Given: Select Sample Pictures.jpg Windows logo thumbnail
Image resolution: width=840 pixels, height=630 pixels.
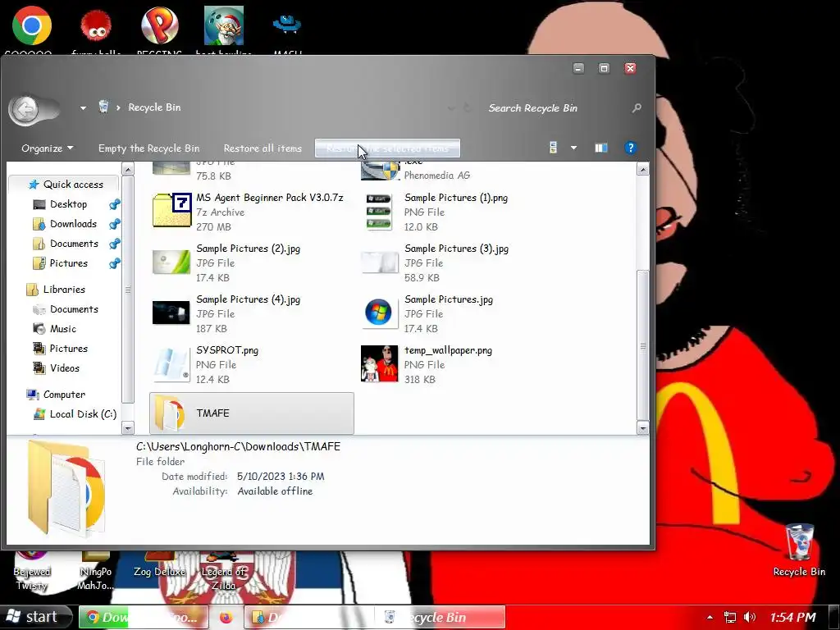Looking at the screenshot, I should [x=379, y=313].
